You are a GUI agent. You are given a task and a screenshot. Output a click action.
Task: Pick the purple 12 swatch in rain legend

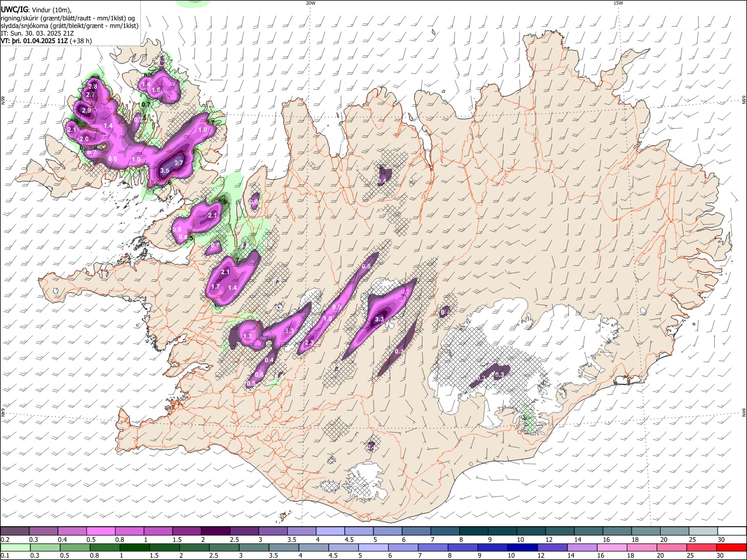pos(551,547)
